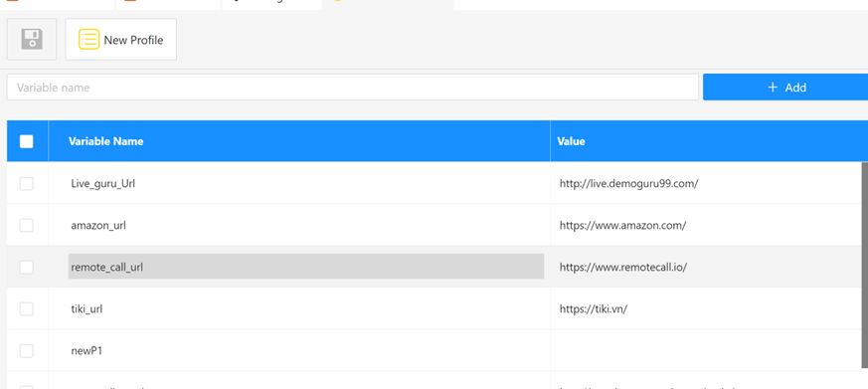The height and width of the screenshot is (389, 868).
Task: Click the table vertical scrollbar
Action: point(865,265)
